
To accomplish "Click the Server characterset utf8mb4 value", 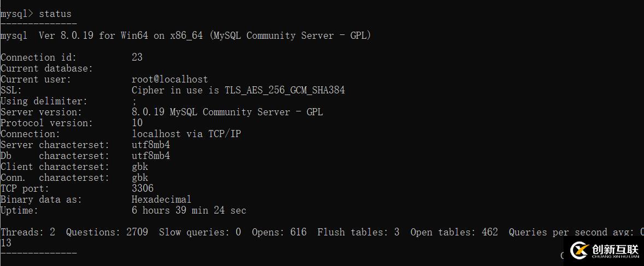I will tap(151, 145).
